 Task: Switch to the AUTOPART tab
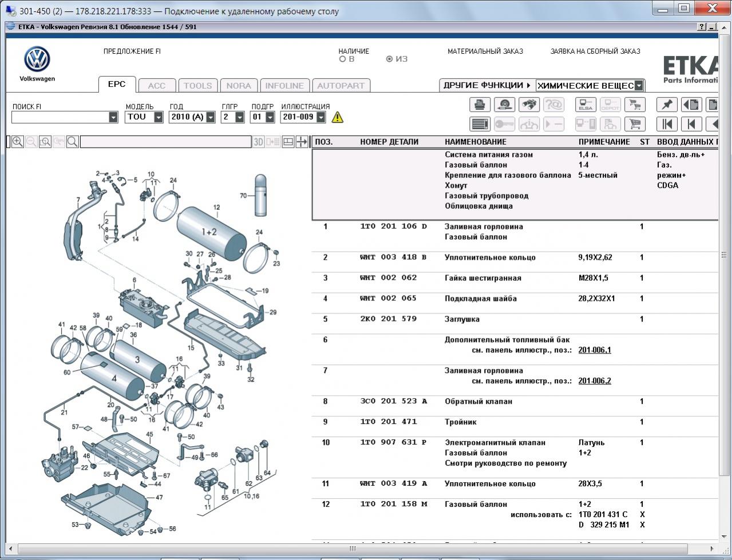point(341,86)
